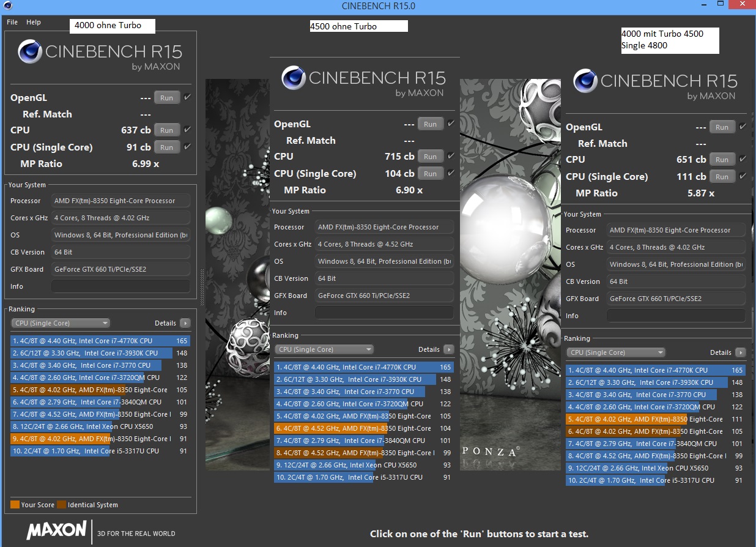The width and height of the screenshot is (756, 547).
Task: Click the Info field in the 651 cb panel
Action: 676,316
